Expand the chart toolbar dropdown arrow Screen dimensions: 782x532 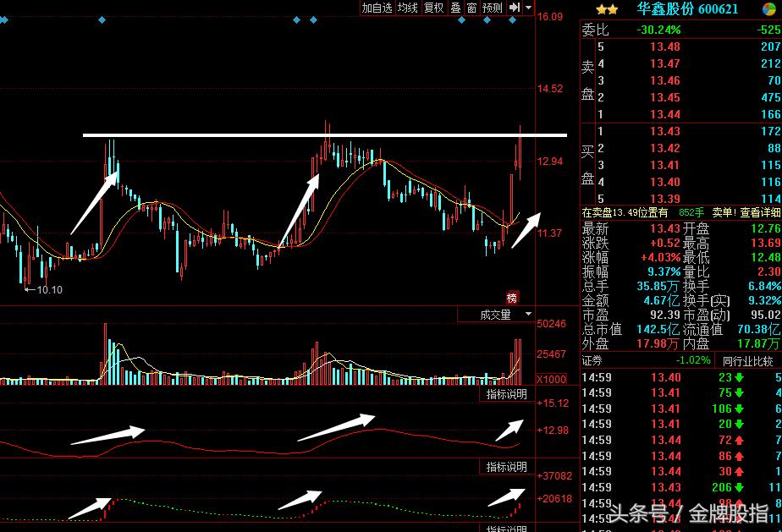[x=528, y=8]
